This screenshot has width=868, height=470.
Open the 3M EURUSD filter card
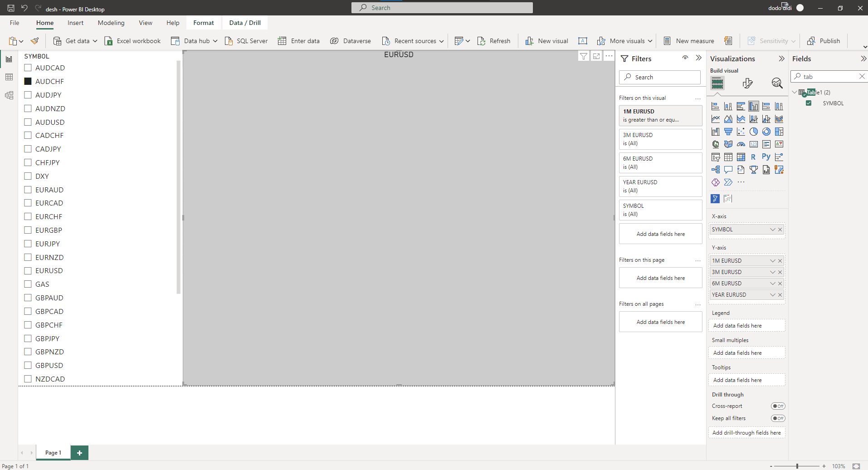pos(661,139)
